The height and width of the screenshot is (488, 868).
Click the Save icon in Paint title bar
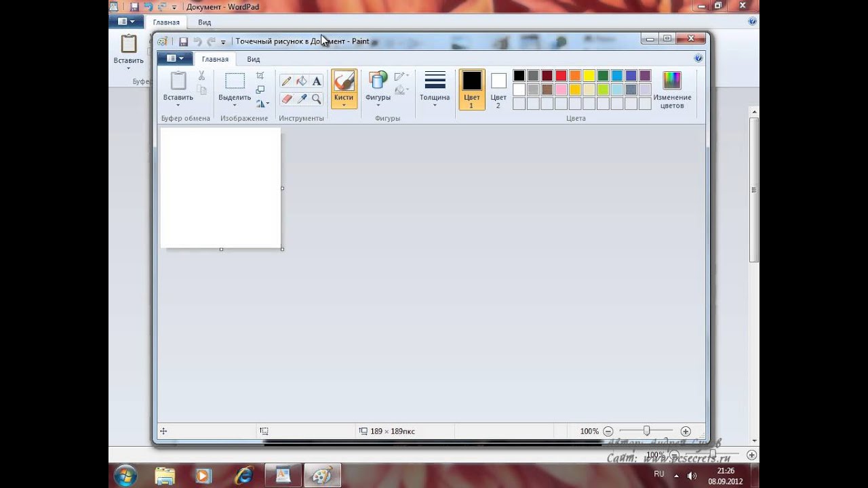pyautogui.click(x=183, y=41)
